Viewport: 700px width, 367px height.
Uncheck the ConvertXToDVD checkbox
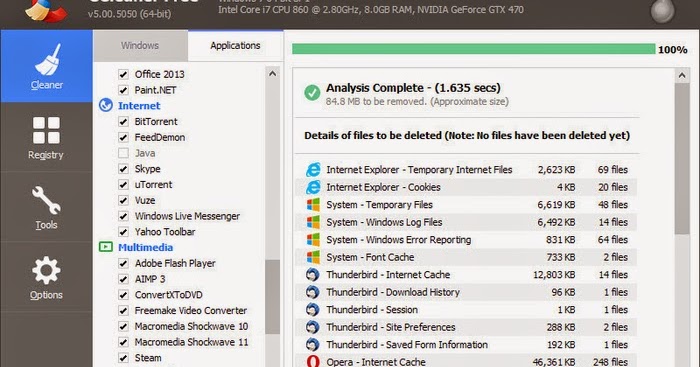point(123,295)
